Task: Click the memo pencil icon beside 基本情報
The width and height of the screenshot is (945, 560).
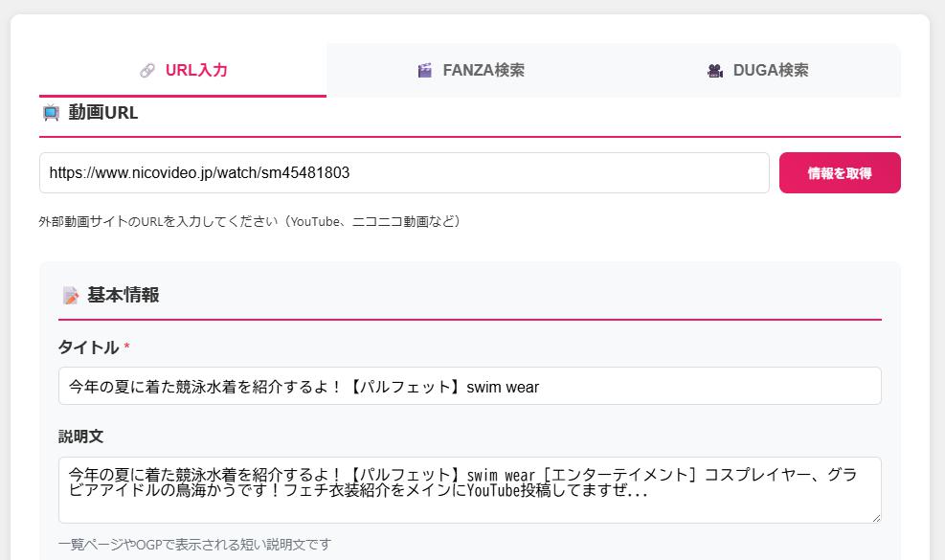Action: (x=71, y=296)
